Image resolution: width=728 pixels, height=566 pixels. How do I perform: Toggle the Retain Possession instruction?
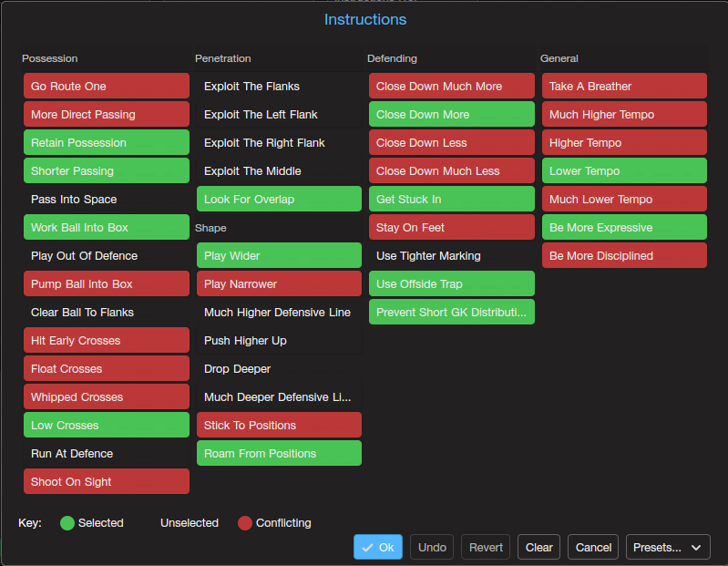coord(107,142)
